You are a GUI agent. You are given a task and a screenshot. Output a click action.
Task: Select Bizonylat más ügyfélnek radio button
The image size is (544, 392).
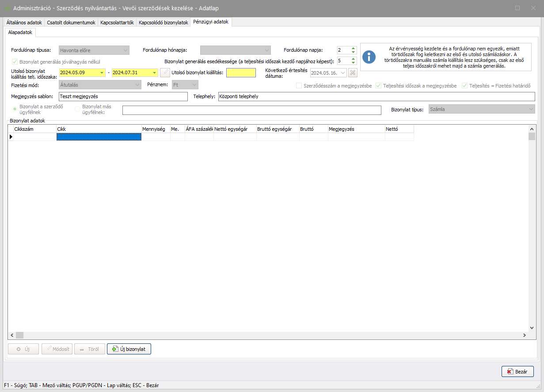coord(78,109)
